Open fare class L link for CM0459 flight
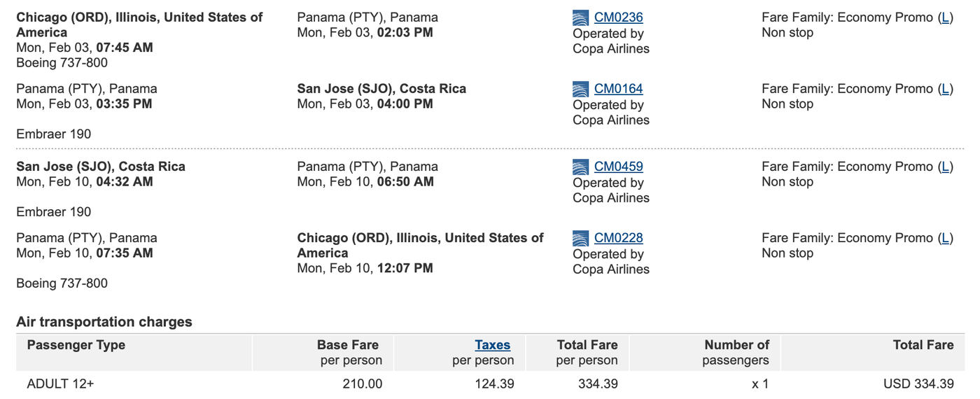This screenshot has height=399, width=980. tap(945, 167)
